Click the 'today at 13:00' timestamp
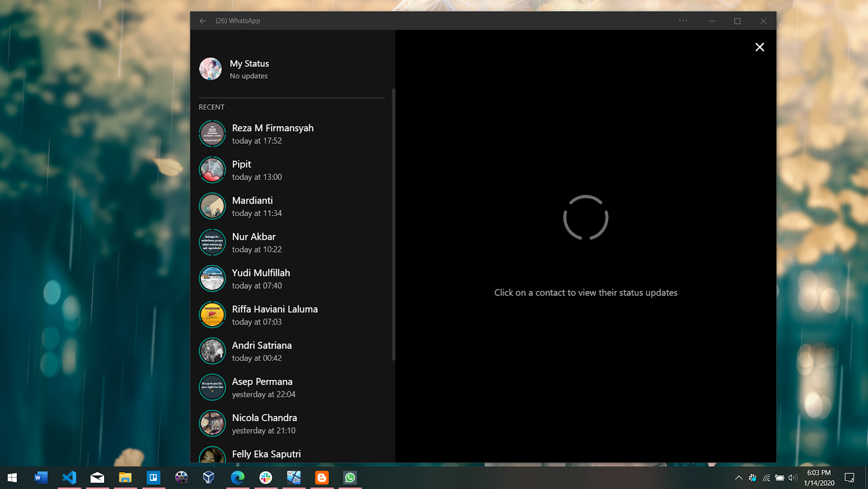 (x=257, y=177)
